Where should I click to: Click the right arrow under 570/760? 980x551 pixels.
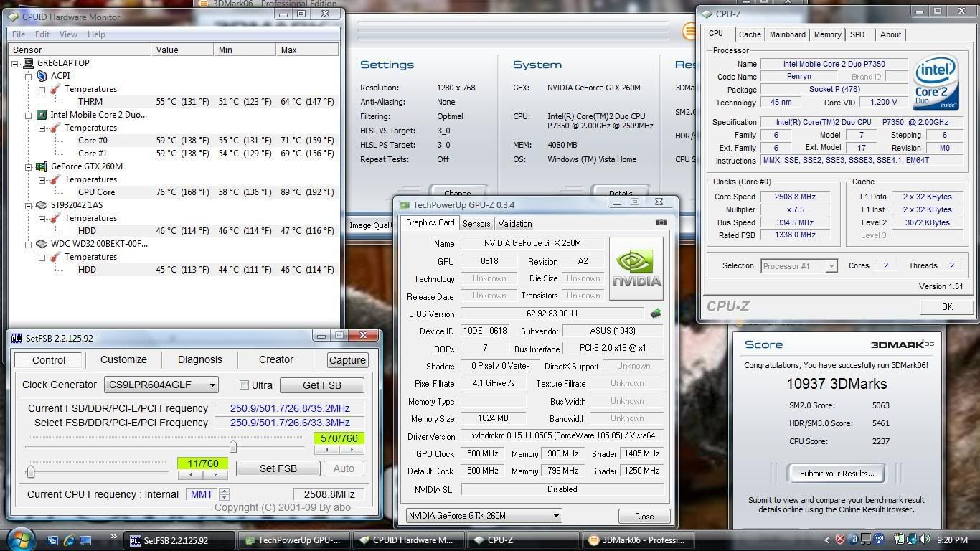click(x=352, y=450)
